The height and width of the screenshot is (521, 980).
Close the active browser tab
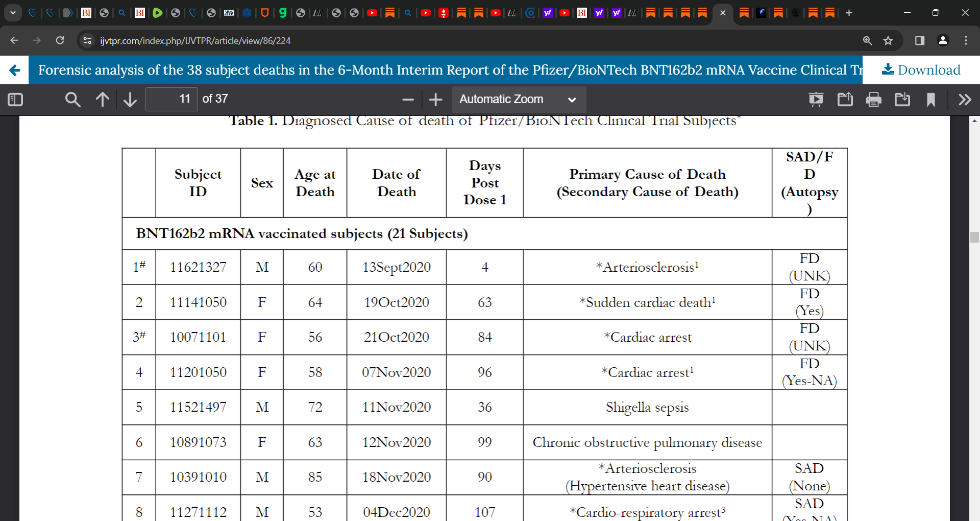coord(723,13)
